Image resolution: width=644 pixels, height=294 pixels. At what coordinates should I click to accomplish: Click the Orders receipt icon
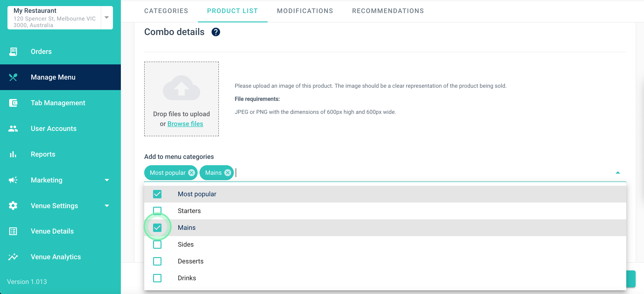tap(13, 52)
